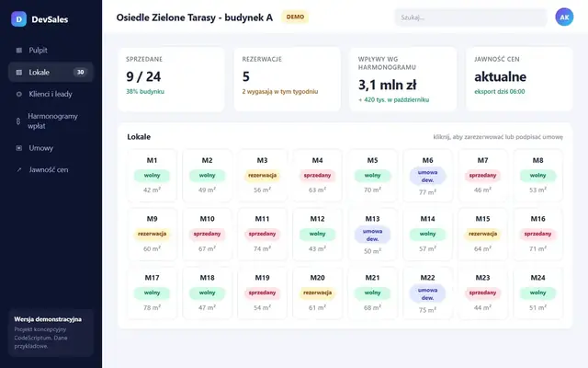Click umowa dew. status on M13
The height and width of the screenshot is (368, 588).
pos(372,236)
